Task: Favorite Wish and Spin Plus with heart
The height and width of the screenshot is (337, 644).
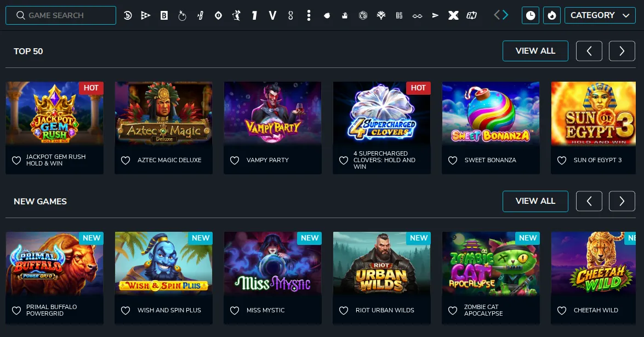Action: (126, 311)
